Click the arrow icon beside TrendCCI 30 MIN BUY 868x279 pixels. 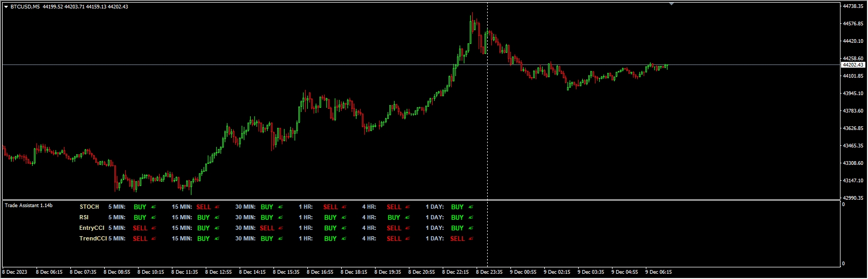pos(280,239)
